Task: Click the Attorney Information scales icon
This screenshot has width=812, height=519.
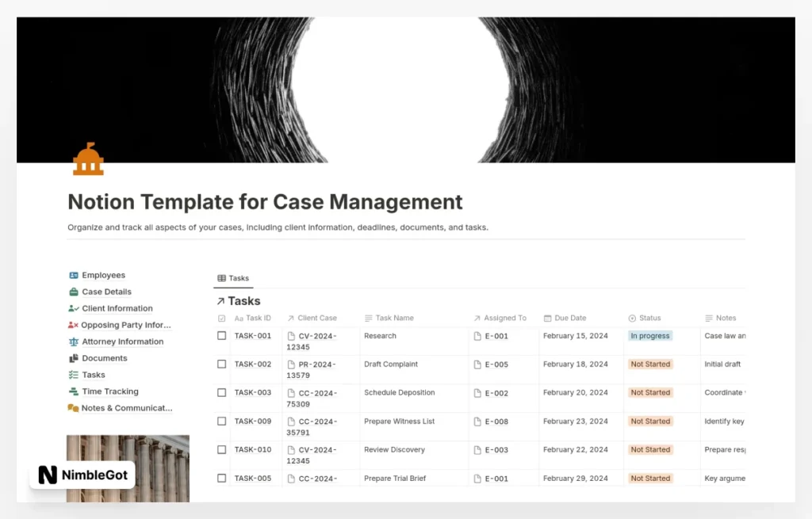Action: [74, 342]
